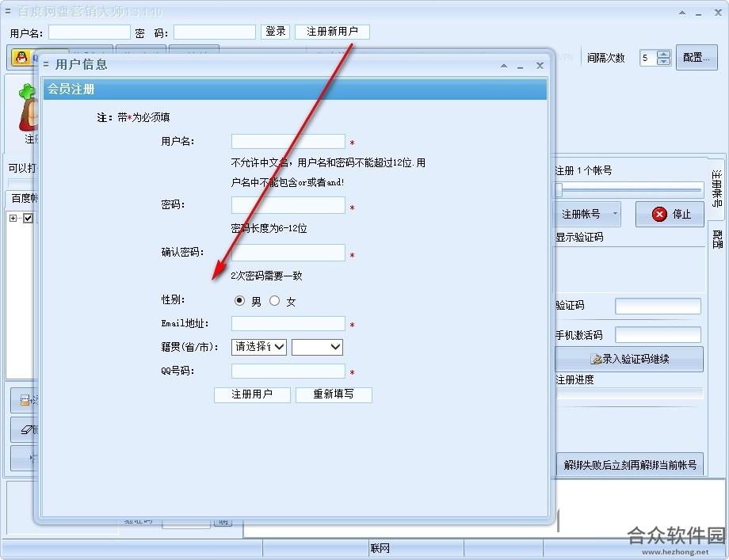Click the 联网 status bar text
The width and height of the screenshot is (729, 560).
[x=380, y=548]
